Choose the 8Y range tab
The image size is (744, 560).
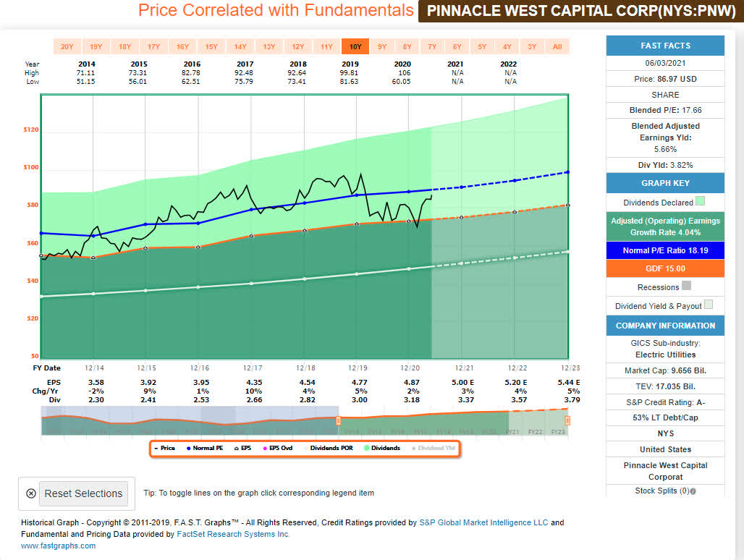(x=407, y=46)
